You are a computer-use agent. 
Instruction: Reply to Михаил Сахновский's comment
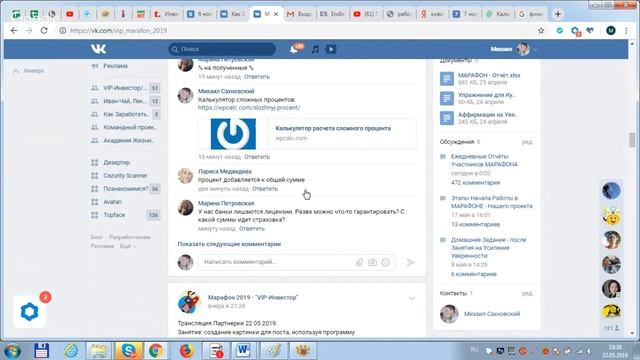257,157
